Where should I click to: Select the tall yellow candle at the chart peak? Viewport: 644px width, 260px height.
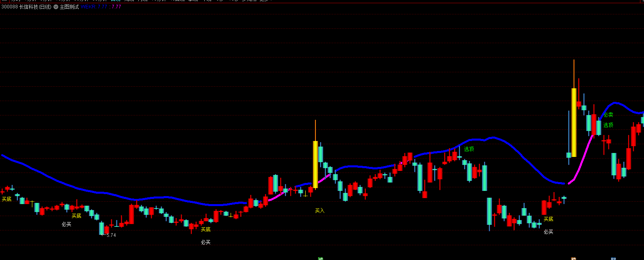coord(574,122)
